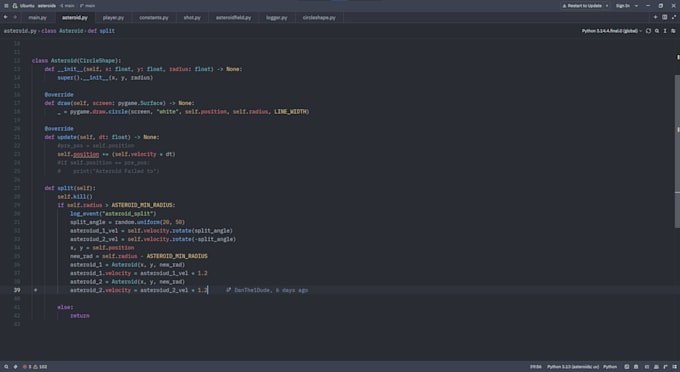Click asteroid.py in the breadcrumb
The image size is (680, 372).
pyautogui.click(x=20, y=31)
